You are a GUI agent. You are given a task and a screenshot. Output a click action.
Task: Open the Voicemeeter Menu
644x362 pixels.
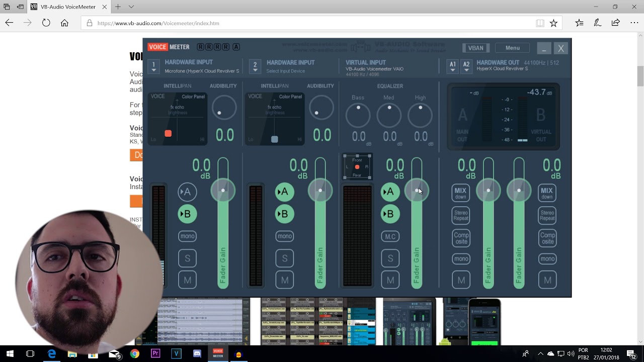click(513, 48)
